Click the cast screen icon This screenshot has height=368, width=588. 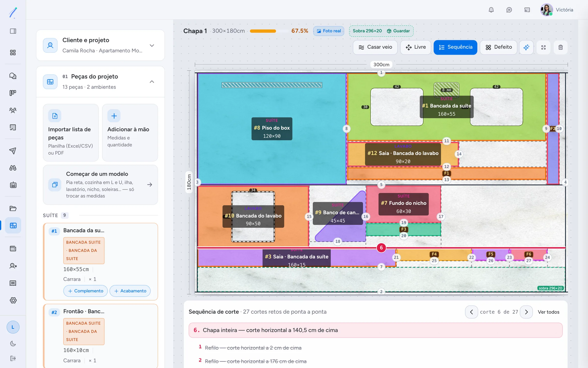(x=527, y=10)
